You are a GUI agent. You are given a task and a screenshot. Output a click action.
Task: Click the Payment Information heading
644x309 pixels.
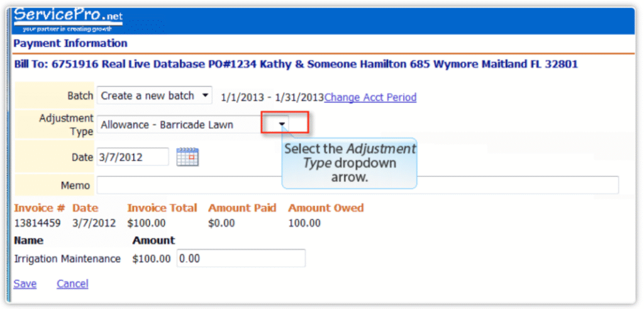coord(70,43)
